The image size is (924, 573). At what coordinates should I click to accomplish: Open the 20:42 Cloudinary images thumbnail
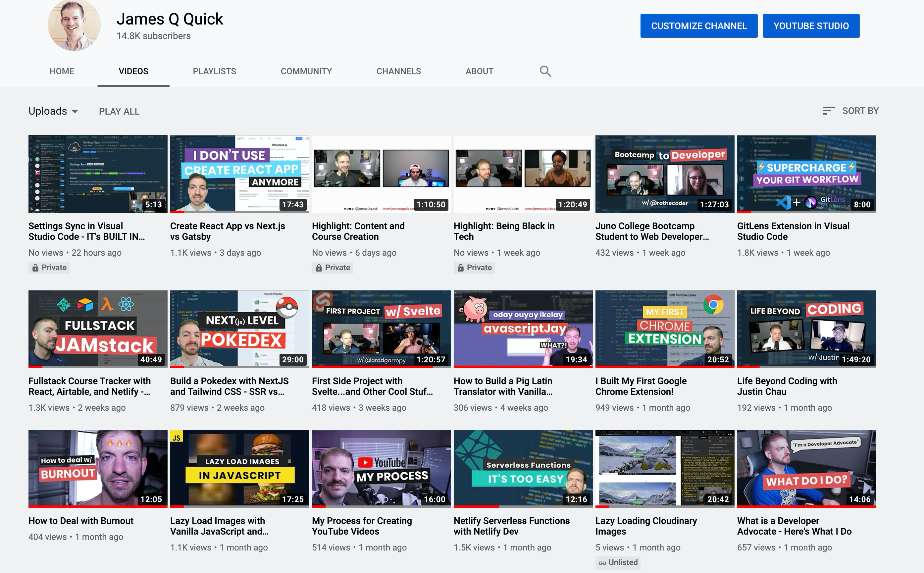click(664, 469)
